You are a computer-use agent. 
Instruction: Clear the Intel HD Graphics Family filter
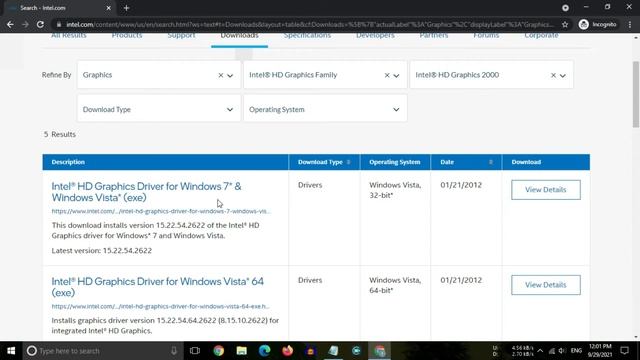[387, 75]
